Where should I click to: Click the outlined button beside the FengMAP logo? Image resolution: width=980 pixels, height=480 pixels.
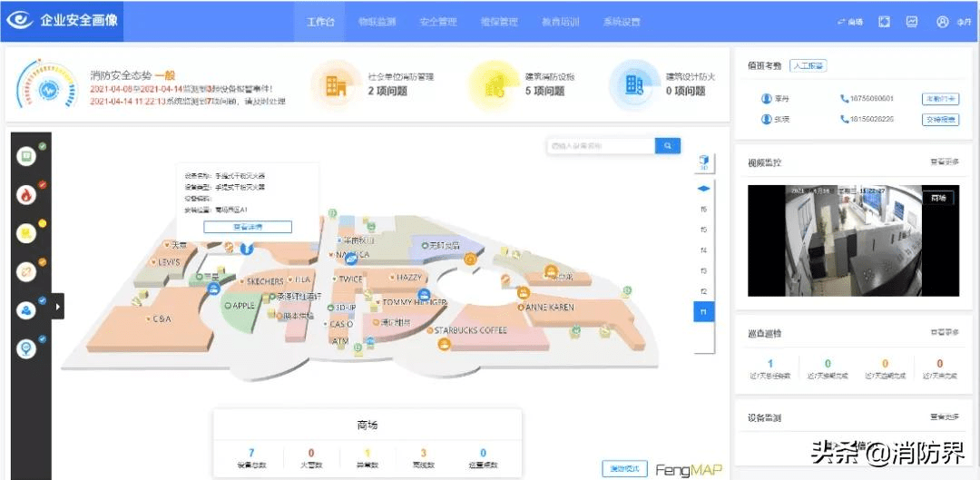[x=624, y=468]
